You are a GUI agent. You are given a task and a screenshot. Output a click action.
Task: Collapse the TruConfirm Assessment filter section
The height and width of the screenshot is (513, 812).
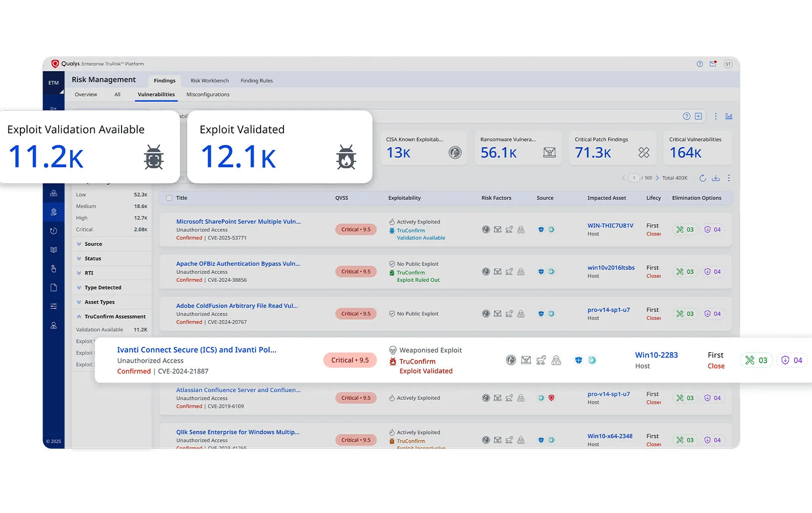pyautogui.click(x=115, y=317)
